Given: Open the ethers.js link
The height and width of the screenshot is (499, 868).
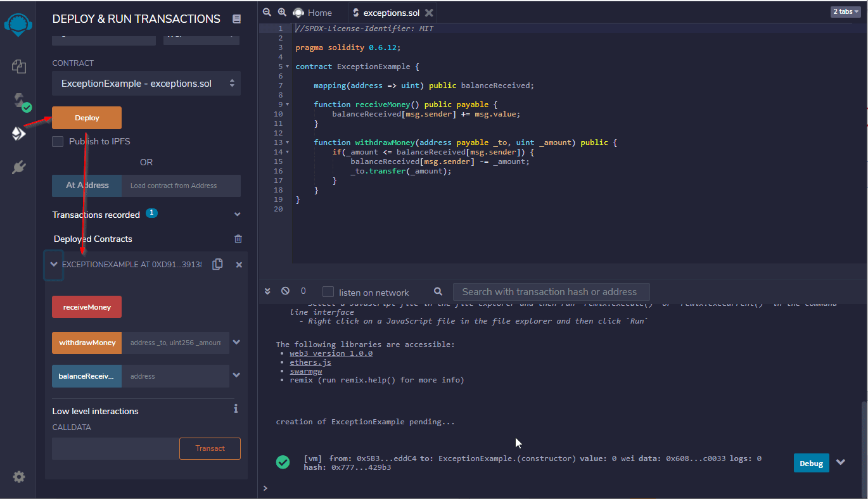Looking at the screenshot, I should [310, 362].
